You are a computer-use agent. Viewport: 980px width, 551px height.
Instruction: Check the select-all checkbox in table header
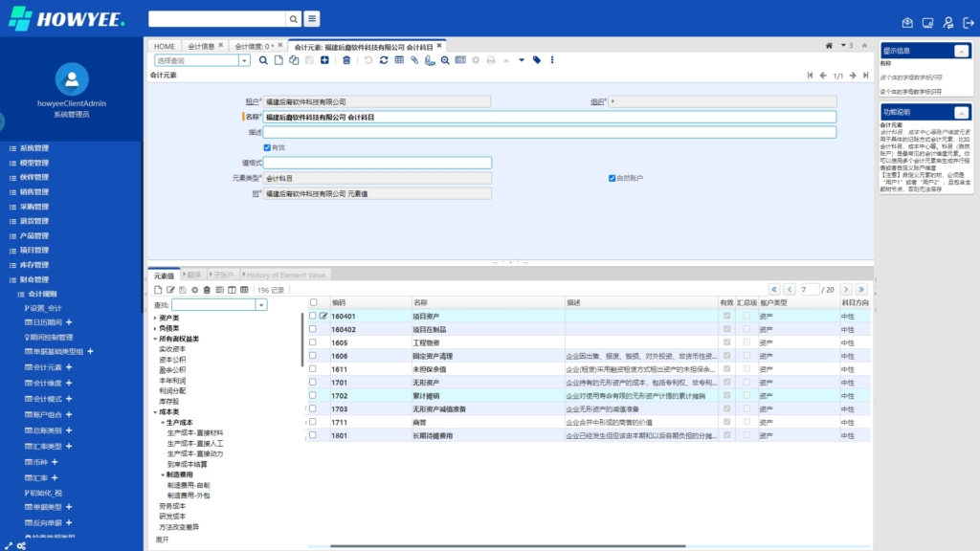pos(314,302)
